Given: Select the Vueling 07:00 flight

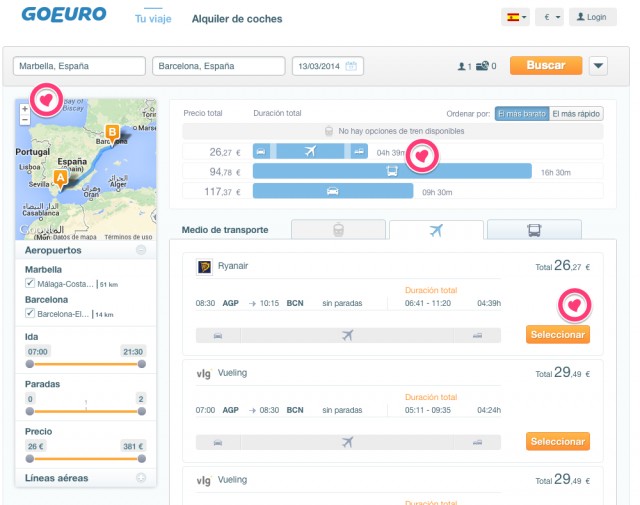Looking at the screenshot, I should coord(558,441).
